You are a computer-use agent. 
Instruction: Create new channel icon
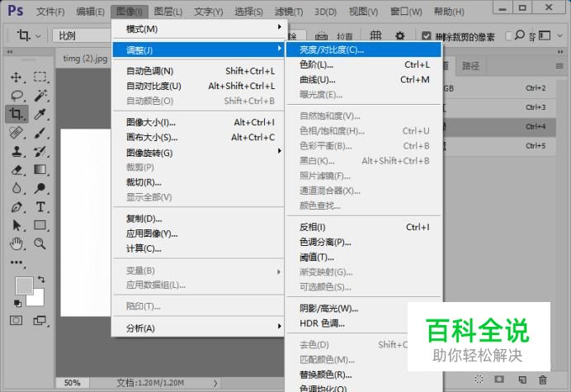tap(522, 380)
